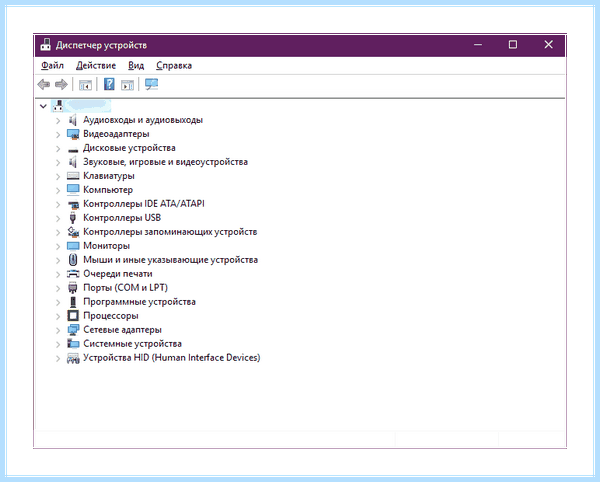Select the Контроллеры запоминающих устройств row

170,232
